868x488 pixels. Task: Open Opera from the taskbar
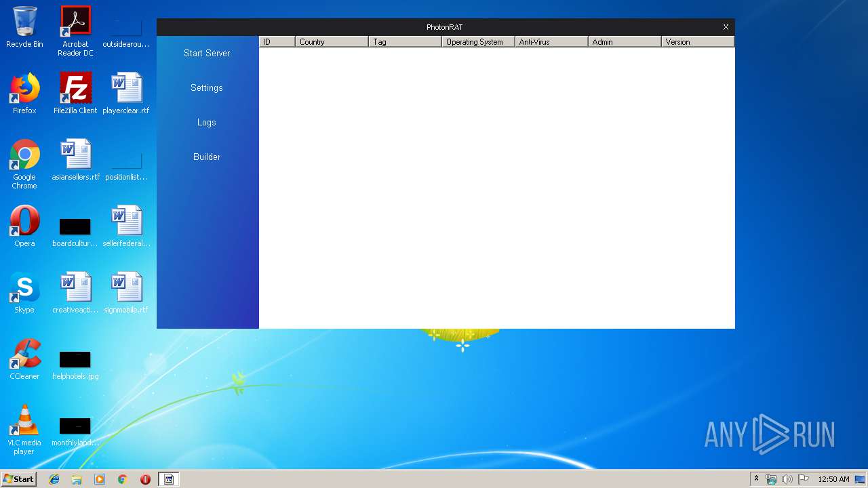[x=145, y=479]
